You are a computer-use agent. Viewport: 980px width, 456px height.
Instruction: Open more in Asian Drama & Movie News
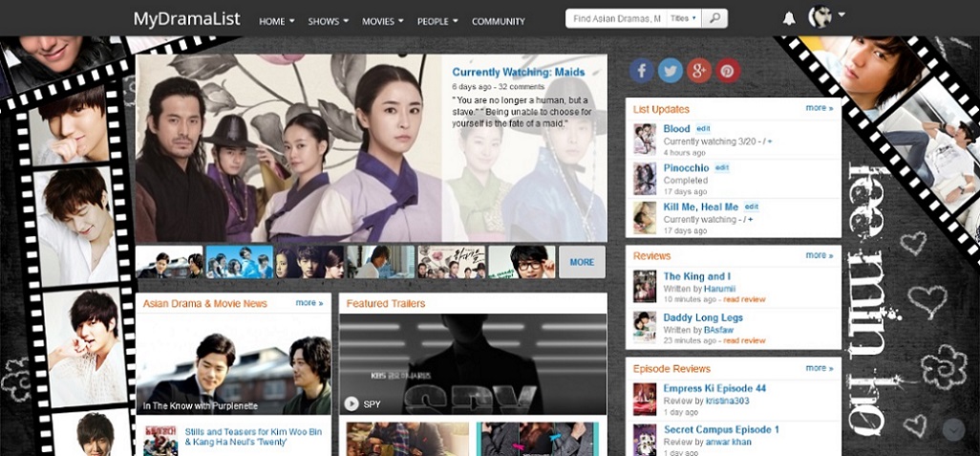click(x=309, y=303)
